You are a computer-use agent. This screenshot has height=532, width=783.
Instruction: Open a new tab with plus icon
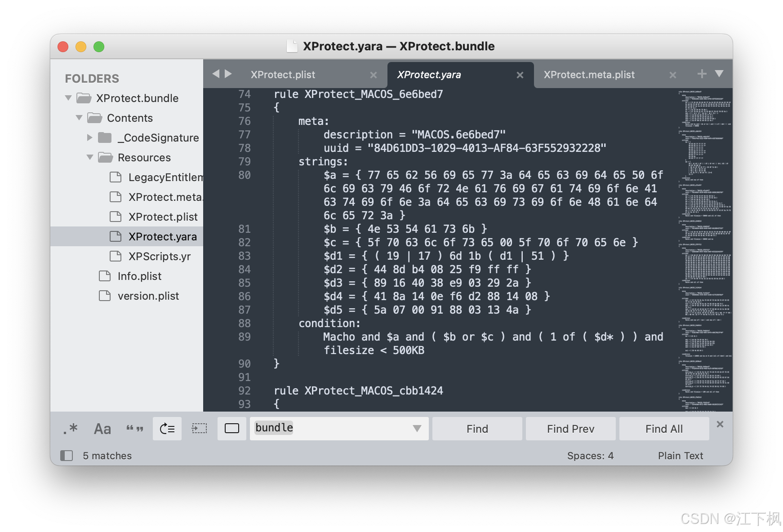[702, 74]
